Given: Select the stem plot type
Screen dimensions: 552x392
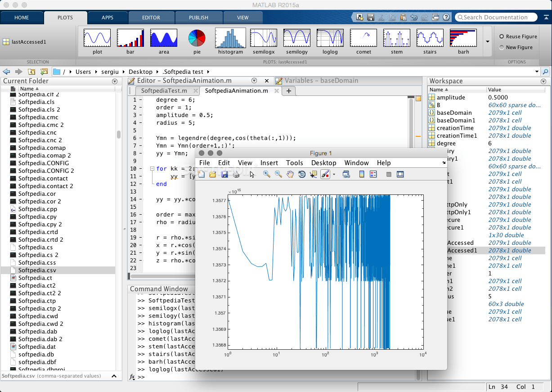Looking at the screenshot, I should tap(397, 41).
